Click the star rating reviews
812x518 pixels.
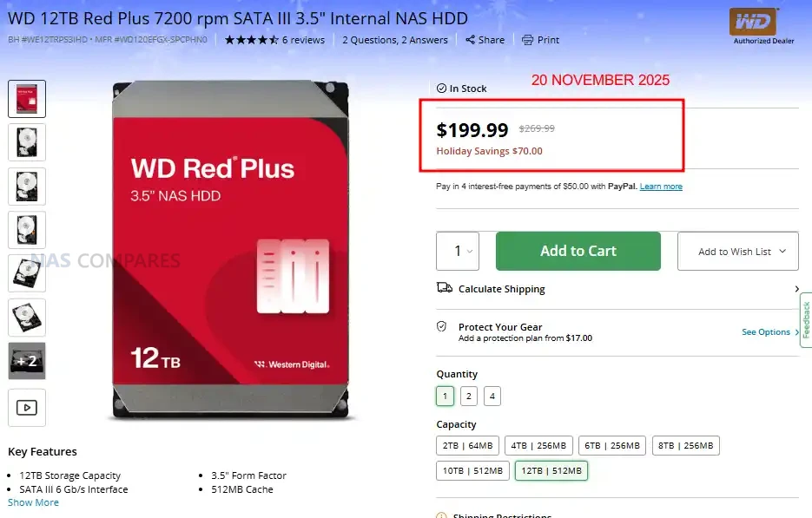click(274, 40)
